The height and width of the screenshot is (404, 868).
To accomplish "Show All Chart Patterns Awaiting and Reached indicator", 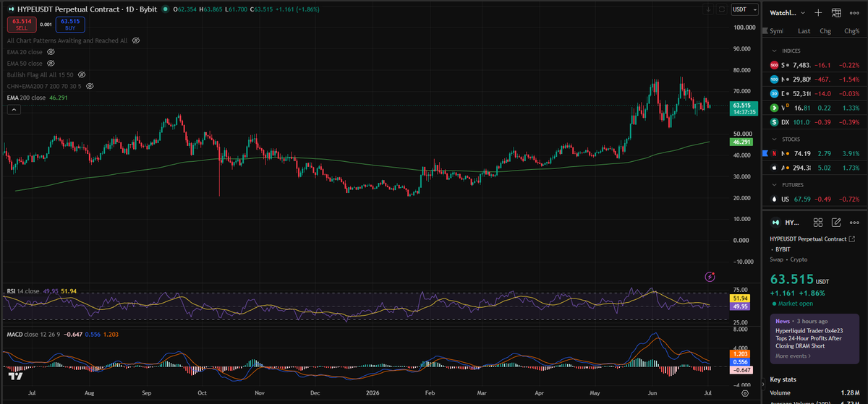I will (136, 40).
